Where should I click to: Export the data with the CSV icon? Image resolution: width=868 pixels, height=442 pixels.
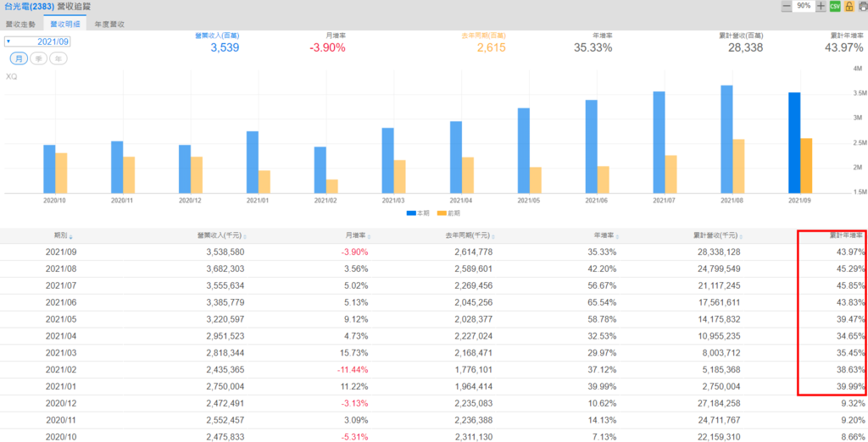(x=835, y=6)
